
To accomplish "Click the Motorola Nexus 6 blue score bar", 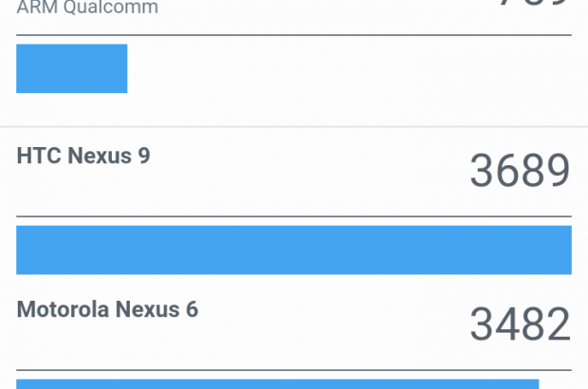I will click(x=277, y=383).
